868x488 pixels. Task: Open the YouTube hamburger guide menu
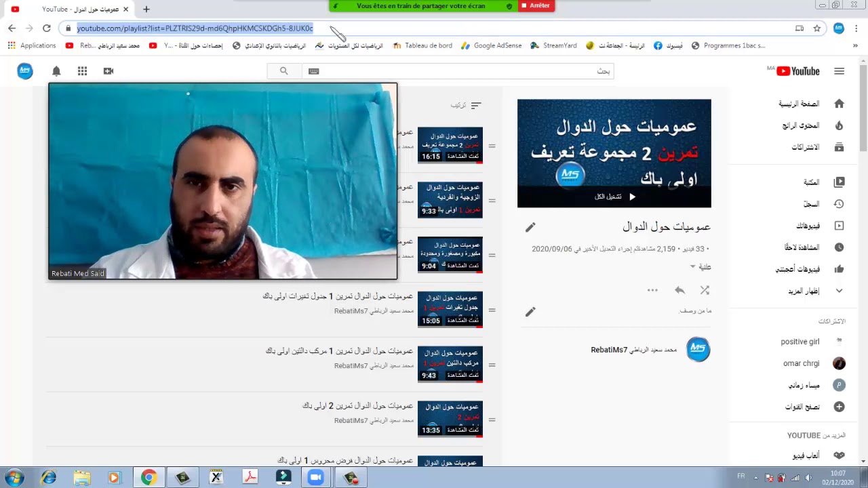(x=840, y=71)
